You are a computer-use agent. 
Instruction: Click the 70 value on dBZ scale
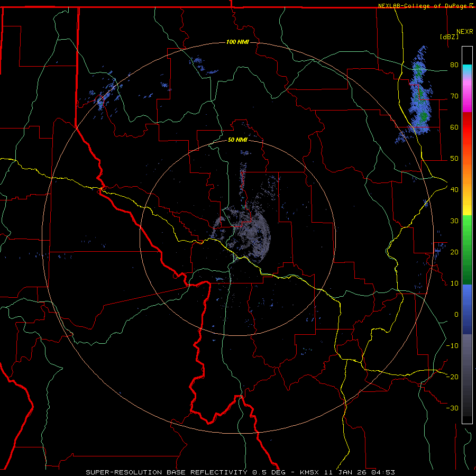coord(454,96)
